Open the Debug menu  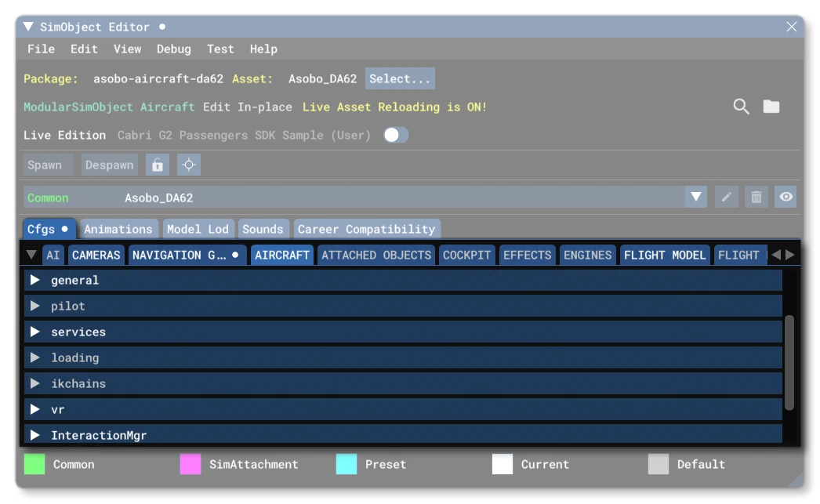[x=173, y=49]
